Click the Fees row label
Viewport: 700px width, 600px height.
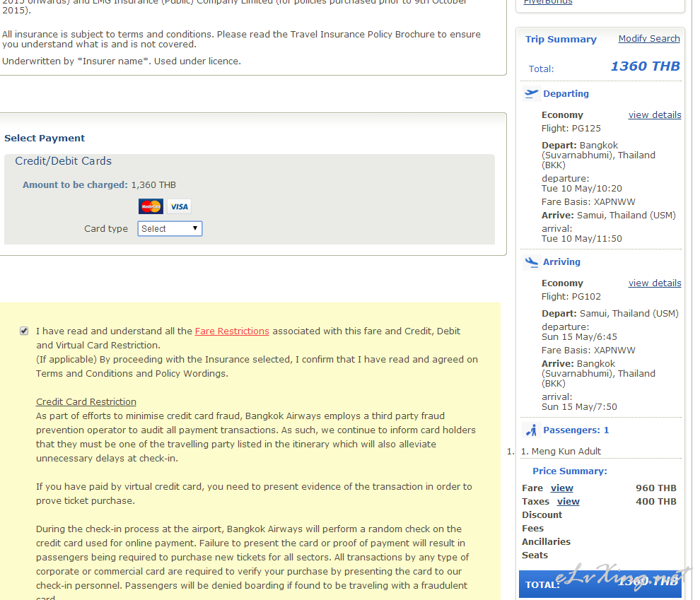pyautogui.click(x=533, y=528)
